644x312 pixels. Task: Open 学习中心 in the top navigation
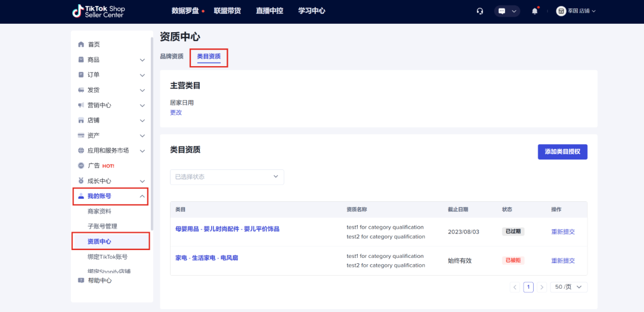click(x=312, y=11)
